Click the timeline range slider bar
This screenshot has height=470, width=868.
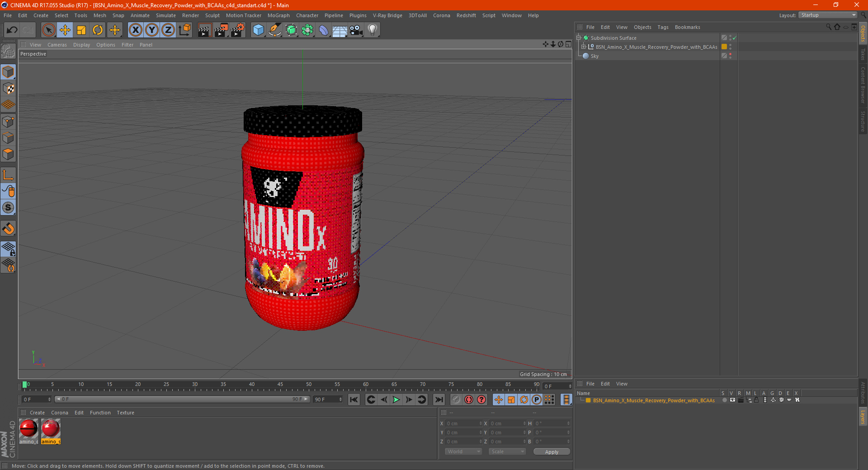pos(182,399)
